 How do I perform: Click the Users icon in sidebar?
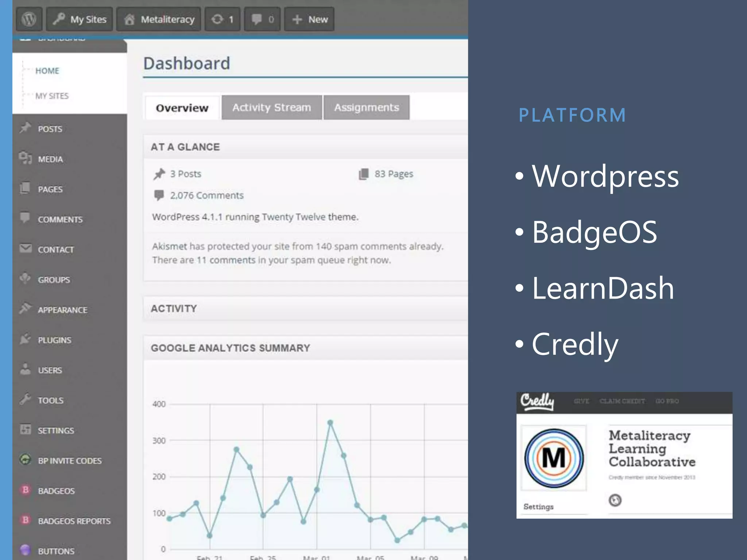click(x=25, y=369)
